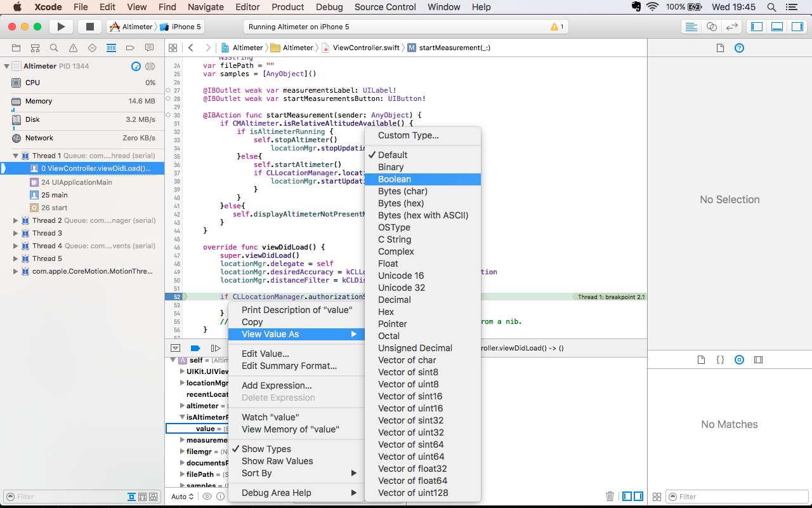Switch to the Standard editor icon
812x508 pixels.
click(691, 27)
